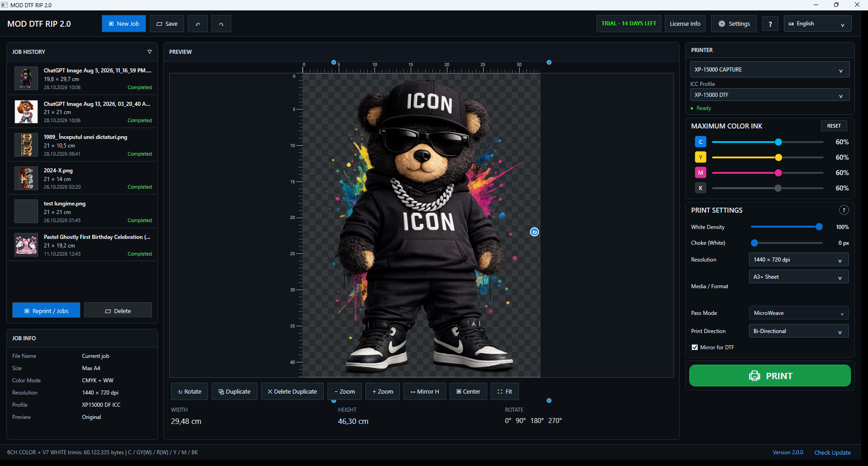Duplicate the image in the preview
This screenshot has height=466, width=868.
click(234, 391)
